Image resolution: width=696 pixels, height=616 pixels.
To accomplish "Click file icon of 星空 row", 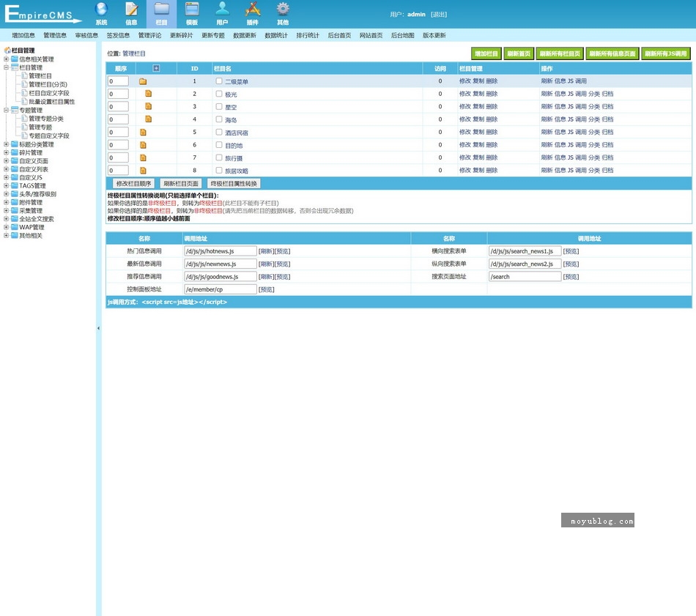I will (x=148, y=106).
